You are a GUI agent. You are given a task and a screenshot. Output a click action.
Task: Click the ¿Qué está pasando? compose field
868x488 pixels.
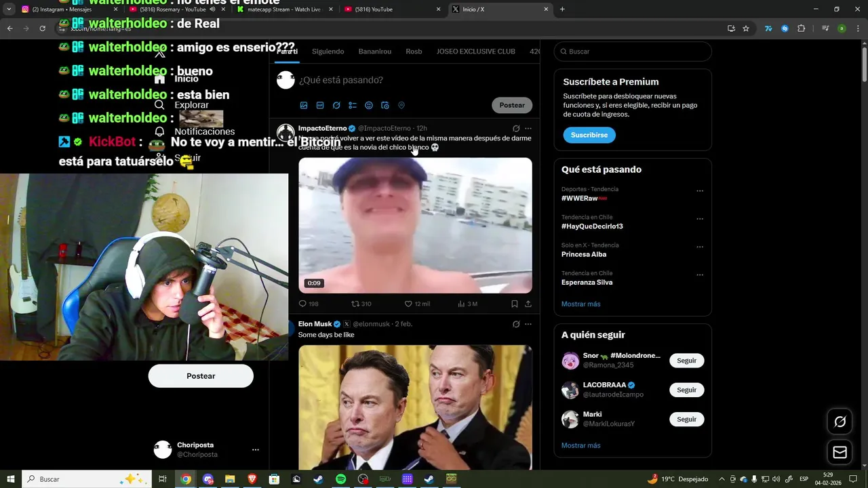pyautogui.click(x=340, y=80)
